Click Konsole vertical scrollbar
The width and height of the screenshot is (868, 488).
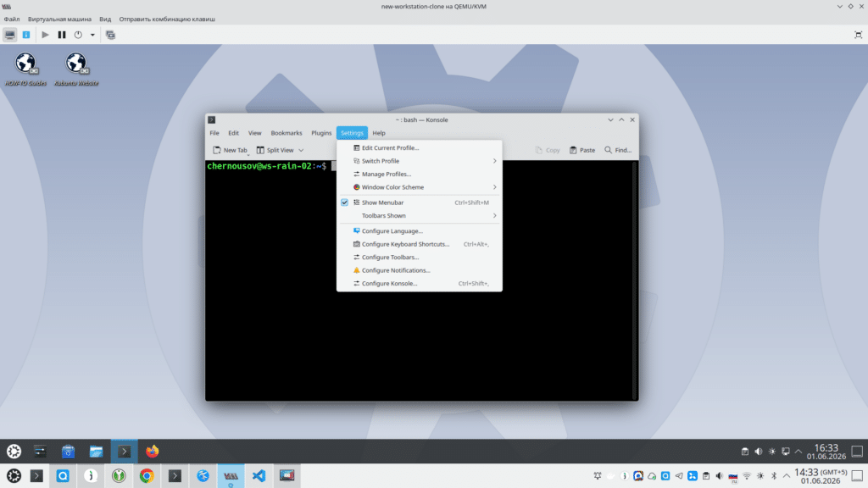tap(635, 280)
